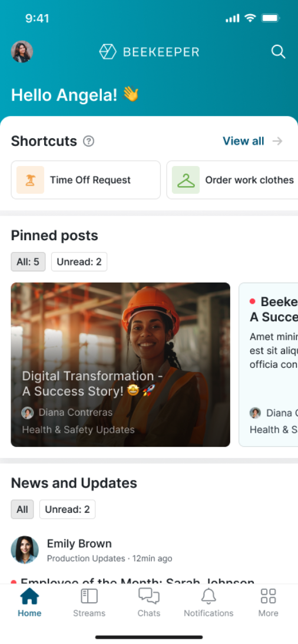Viewport: 298px width, 644px height.
Task: Switch to the Chats tab
Action: tap(149, 602)
